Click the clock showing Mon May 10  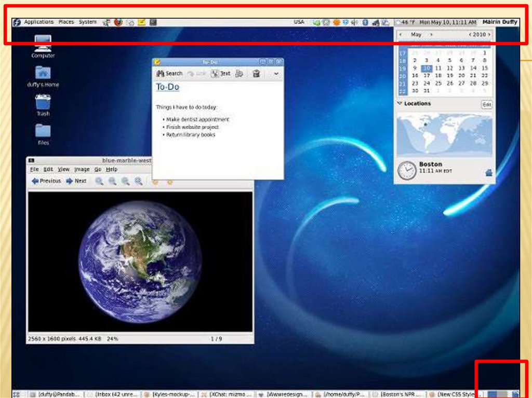coord(448,22)
